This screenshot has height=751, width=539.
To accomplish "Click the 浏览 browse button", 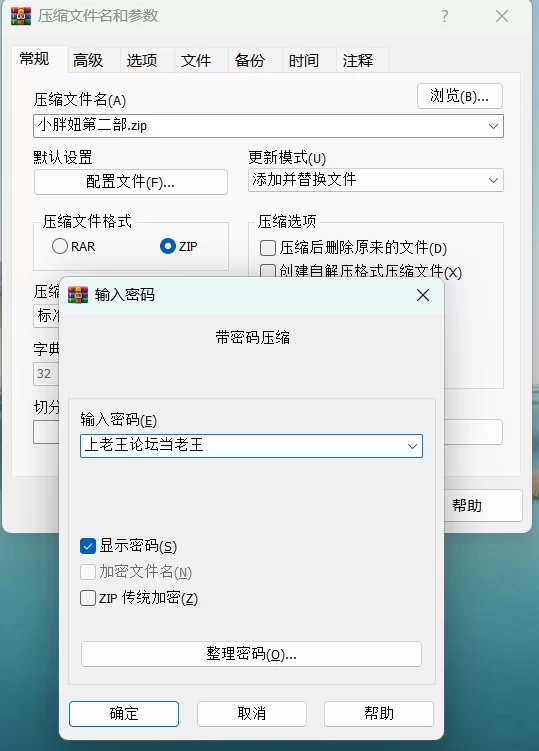I will [x=460, y=96].
